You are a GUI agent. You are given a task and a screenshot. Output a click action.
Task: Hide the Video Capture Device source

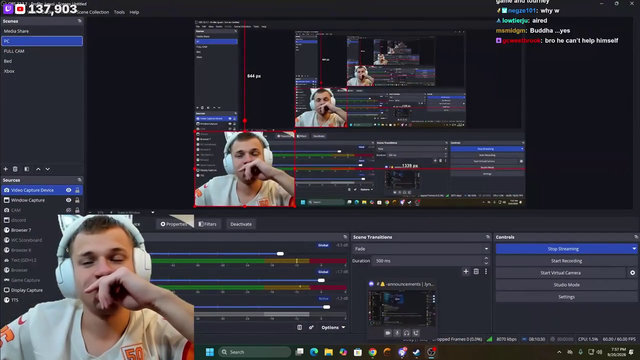tap(69, 190)
